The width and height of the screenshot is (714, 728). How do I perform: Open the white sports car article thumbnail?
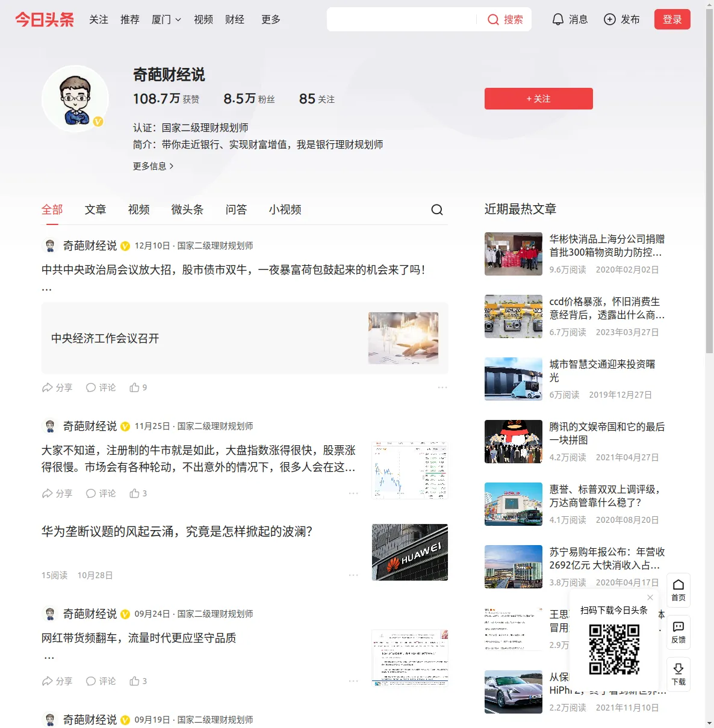coord(514,692)
